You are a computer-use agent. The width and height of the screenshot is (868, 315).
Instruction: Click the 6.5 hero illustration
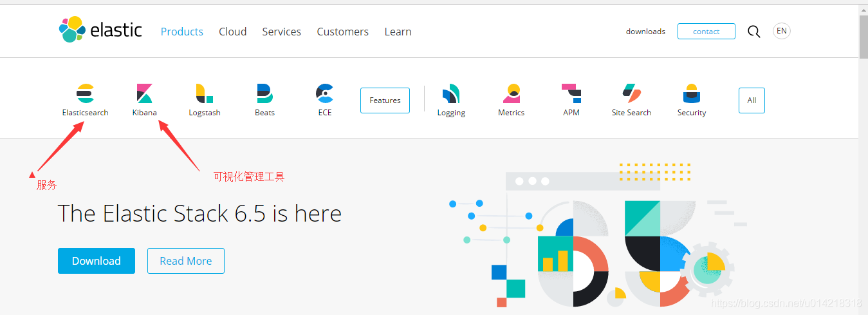coord(598,235)
